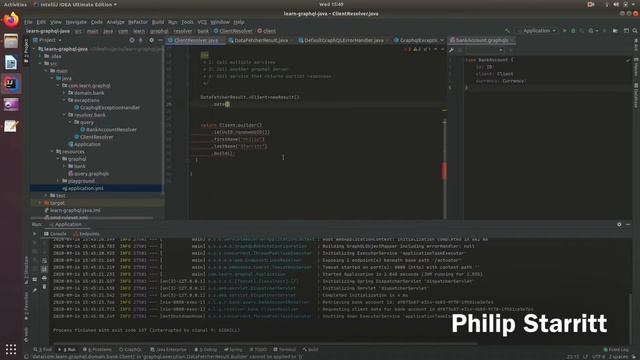Expand the playground folder
Screen dimensions: 640x360
[x=58, y=181]
